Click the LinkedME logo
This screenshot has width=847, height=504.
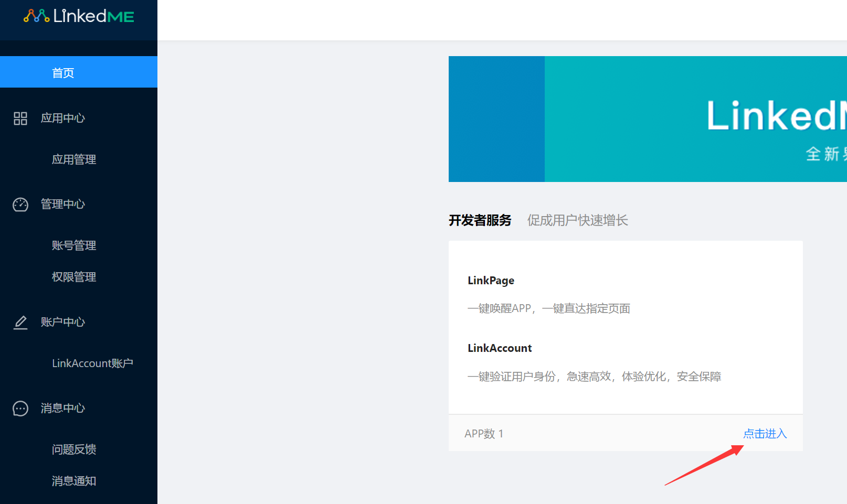(x=79, y=16)
